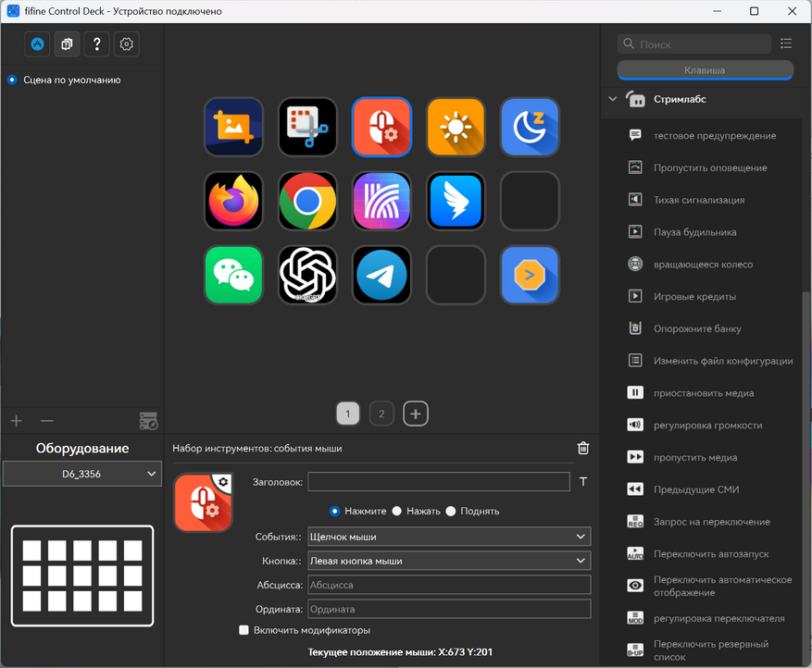Open the 'Кнопка' mouse button dropdown

pos(448,561)
